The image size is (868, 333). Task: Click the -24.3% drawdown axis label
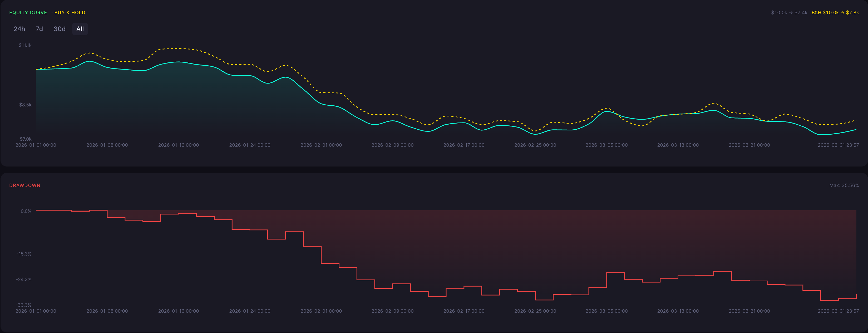coord(24,280)
